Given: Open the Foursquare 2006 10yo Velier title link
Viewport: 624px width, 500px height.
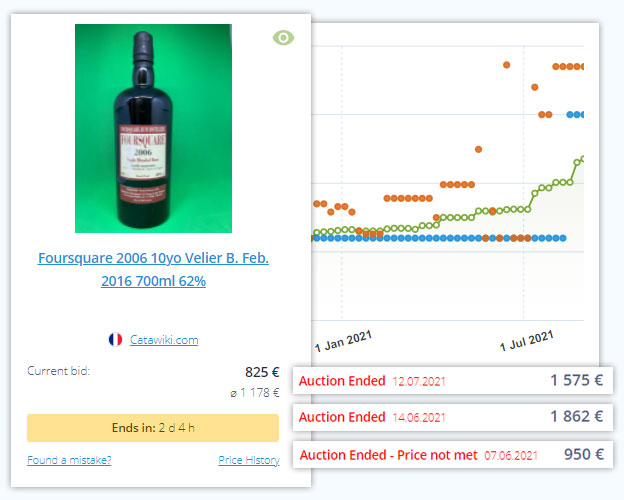Looking at the screenshot, I should click(x=154, y=270).
